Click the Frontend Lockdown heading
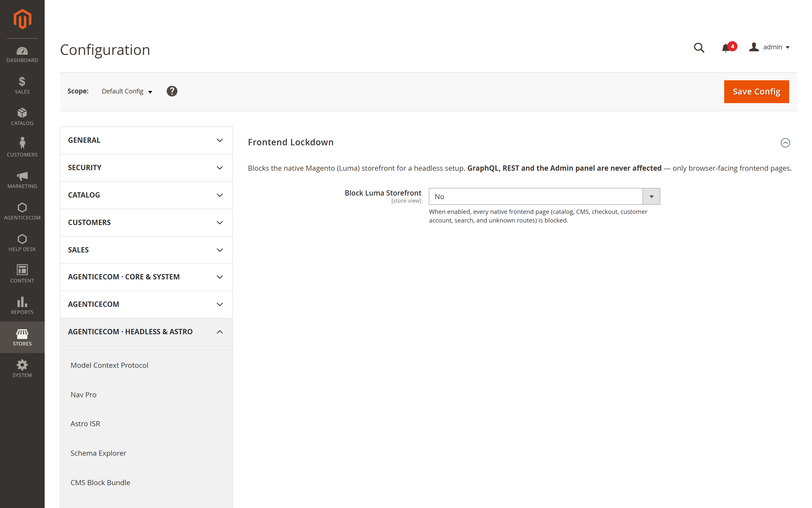 click(291, 142)
